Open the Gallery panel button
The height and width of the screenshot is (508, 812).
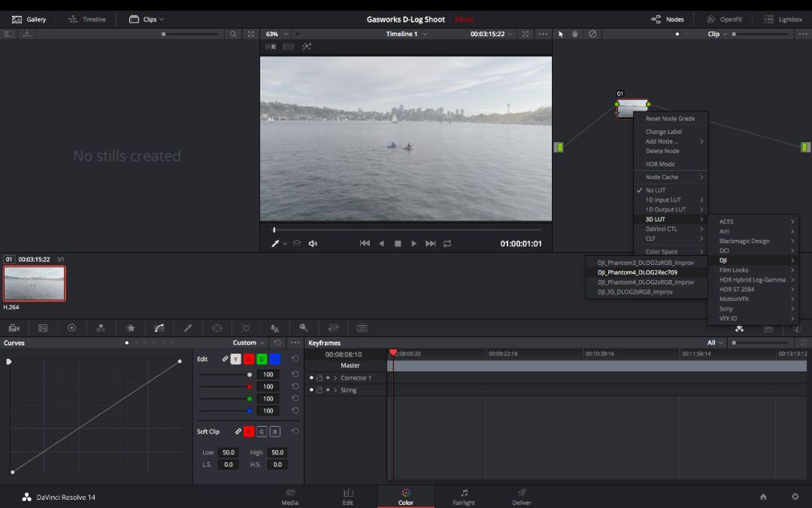[x=29, y=19]
